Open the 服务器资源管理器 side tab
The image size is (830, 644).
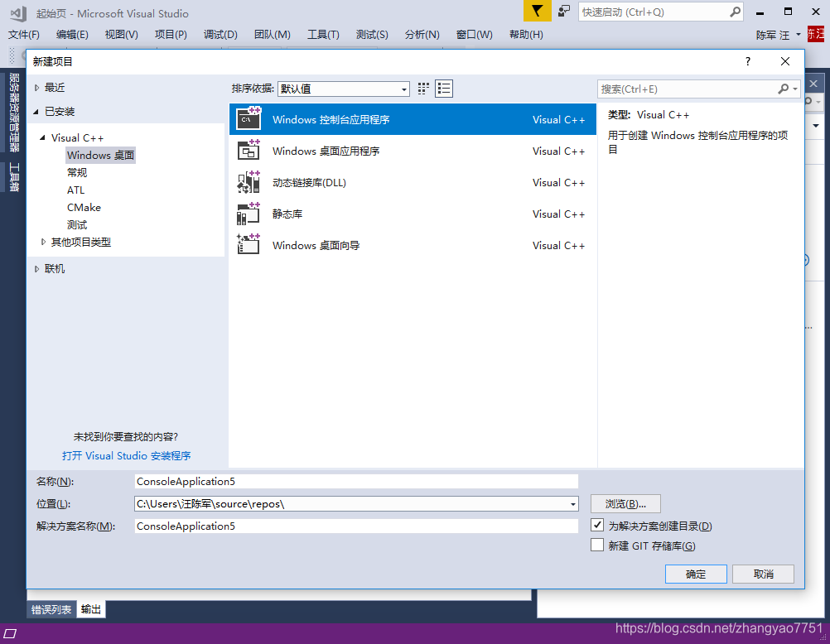(14, 113)
